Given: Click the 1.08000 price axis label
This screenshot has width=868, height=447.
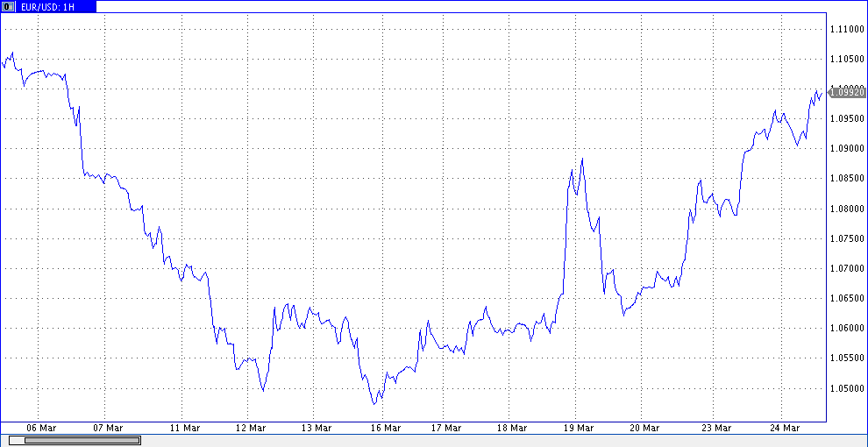Looking at the screenshot, I should (848, 209).
